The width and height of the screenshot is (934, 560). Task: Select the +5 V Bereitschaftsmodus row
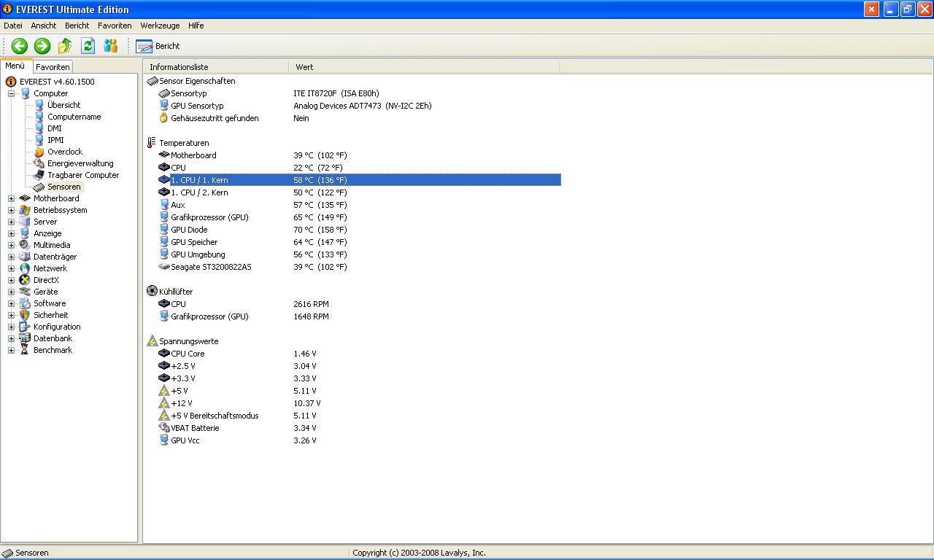tap(352, 416)
